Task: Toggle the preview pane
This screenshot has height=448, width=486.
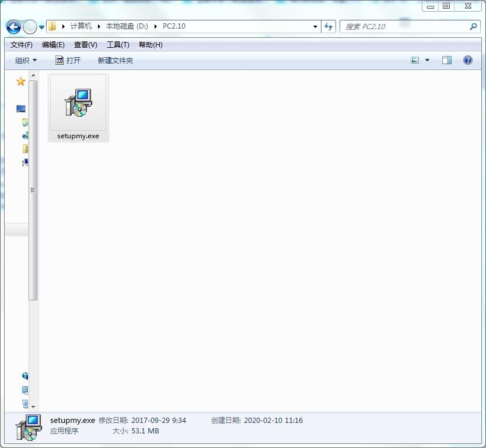Action: pyautogui.click(x=447, y=60)
